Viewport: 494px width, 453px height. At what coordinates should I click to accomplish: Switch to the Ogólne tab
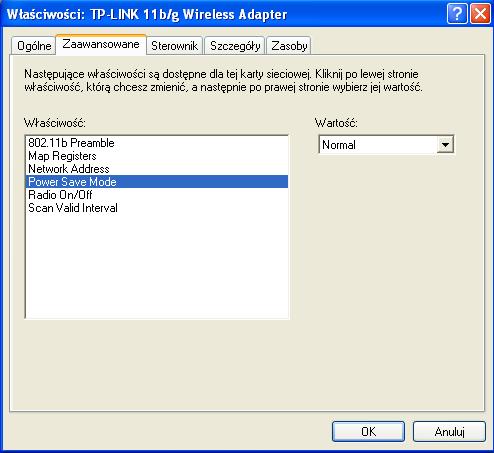[34, 46]
